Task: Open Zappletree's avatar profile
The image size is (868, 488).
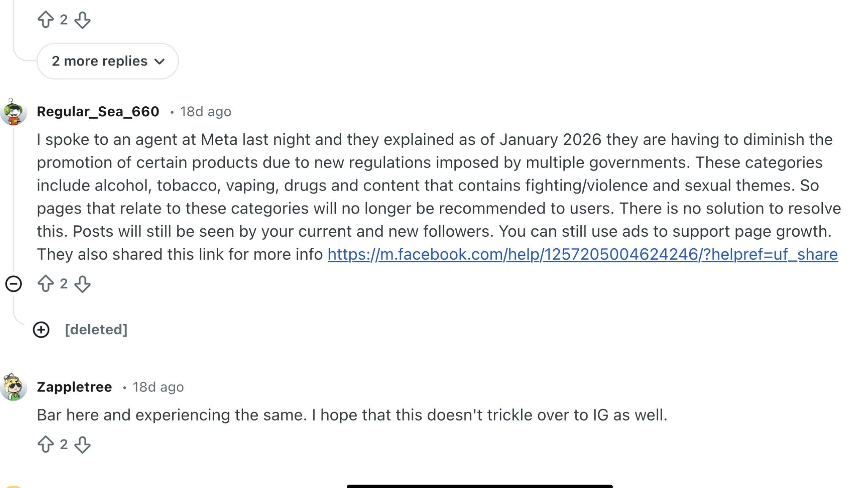Action: pyautogui.click(x=14, y=387)
